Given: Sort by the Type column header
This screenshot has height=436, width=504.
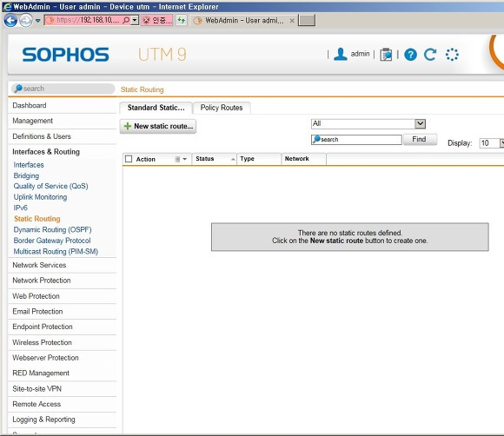Looking at the screenshot, I should (x=259, y=159).
